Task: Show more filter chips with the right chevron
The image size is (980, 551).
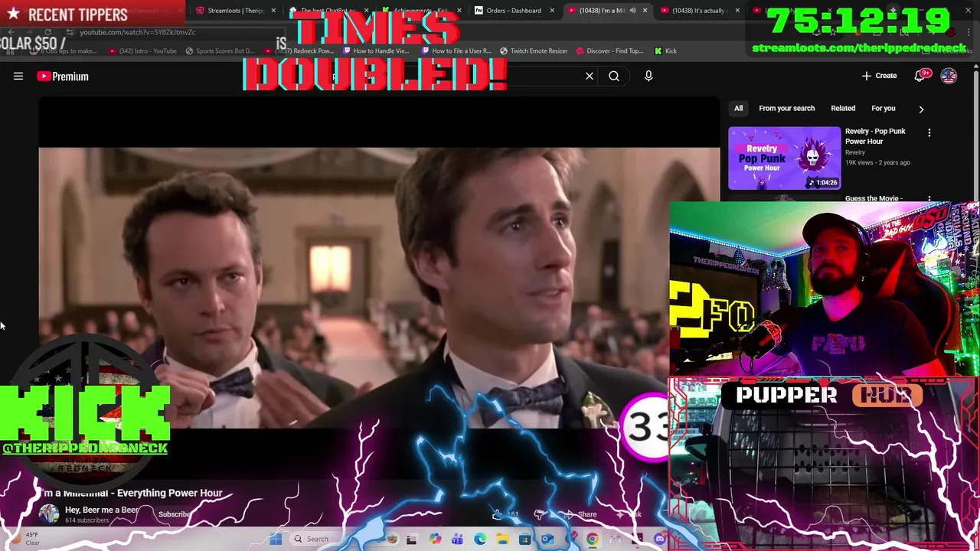Action: click(921, 109)
